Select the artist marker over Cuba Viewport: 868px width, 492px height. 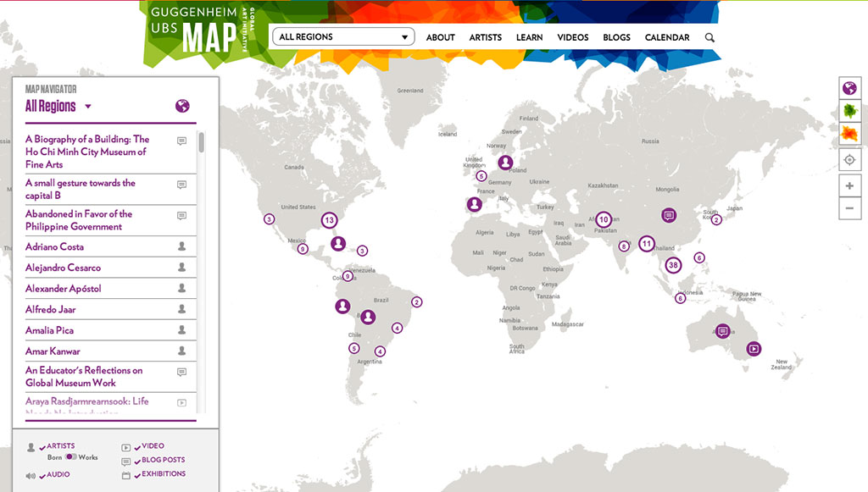[x=338, y=243]
